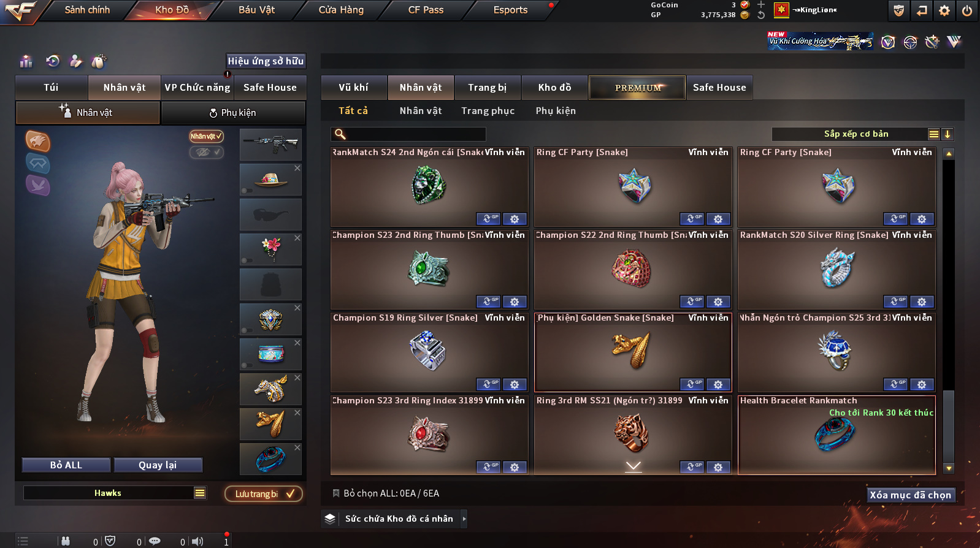
Task: Open the Vũ Khí Cường Hóa banner
Action: (821, 41)
